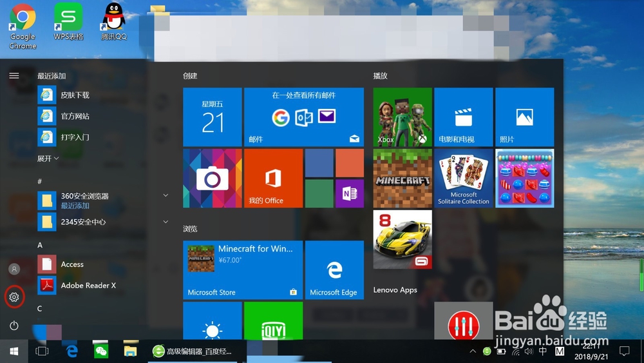Open the Movies & TV tile

463,117
